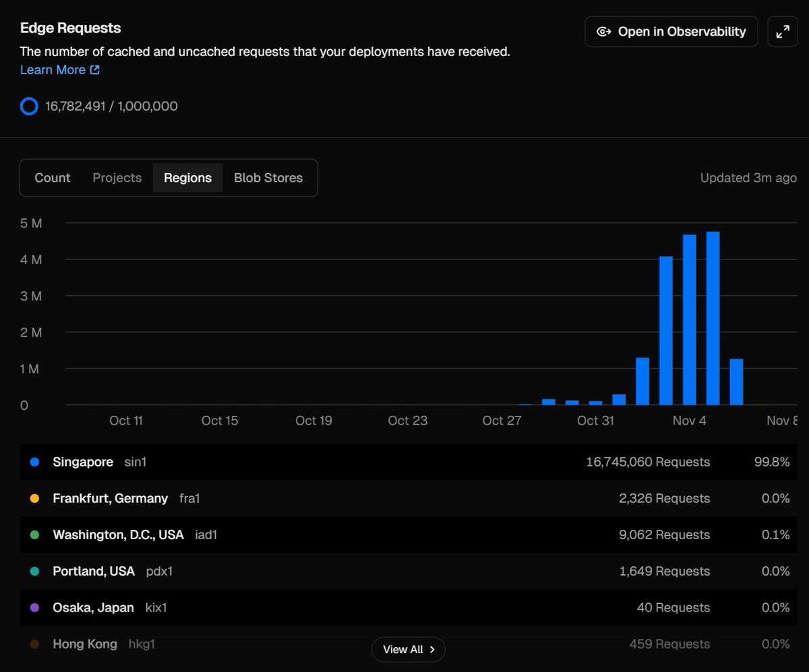Click the 16,782,491 / 1,000,000 usage text
The height and width of the screenshot is (672, 809).
click(x=112, y=106)
